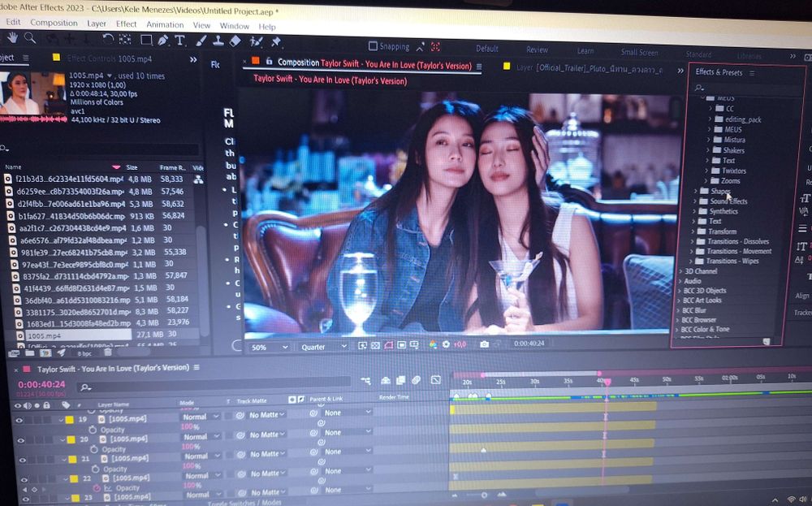Open the Window menu

[x=234, y=26]
